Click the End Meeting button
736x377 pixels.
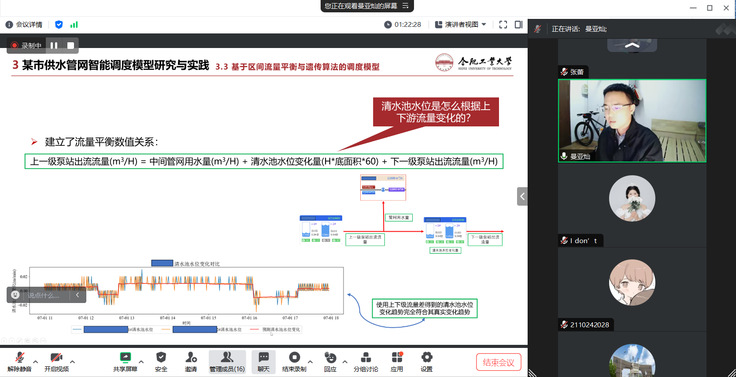coord(498,362)
